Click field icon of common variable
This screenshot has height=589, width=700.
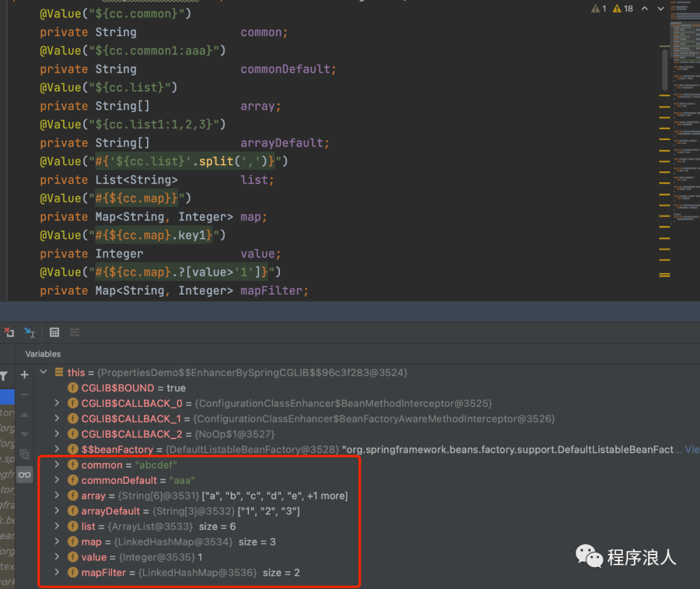pos(73,464)
